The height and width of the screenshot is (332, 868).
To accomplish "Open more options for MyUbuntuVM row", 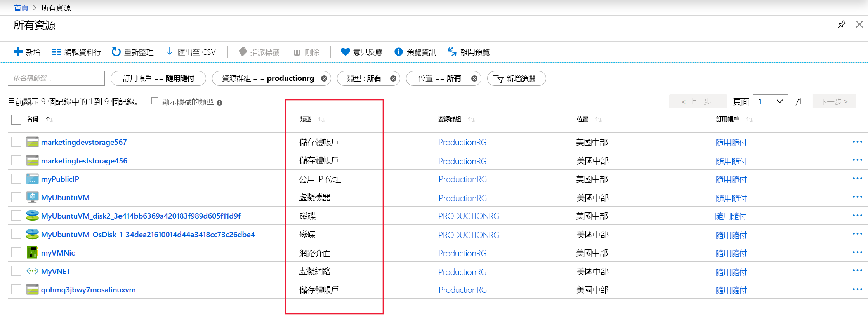I will coord(858,197).
